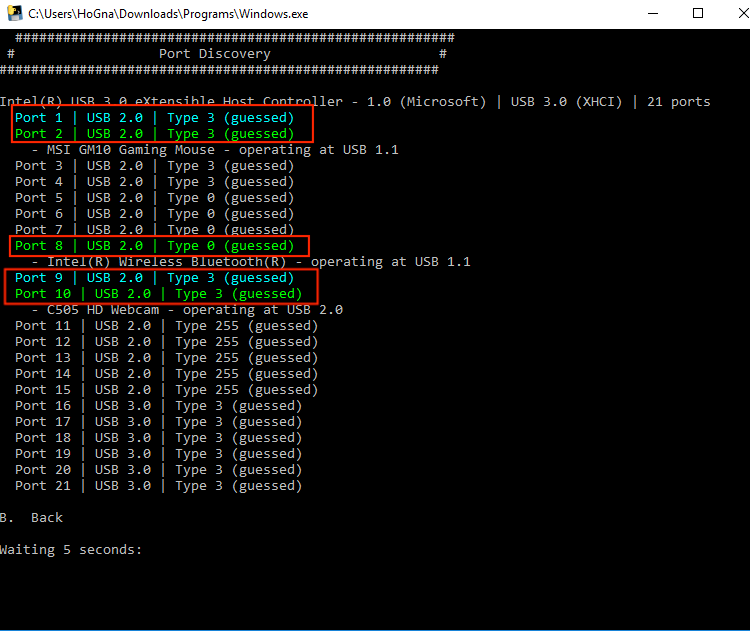Close the Windows.exe console window
Viewport: 750px width, 631px height.
pos(727,14)
